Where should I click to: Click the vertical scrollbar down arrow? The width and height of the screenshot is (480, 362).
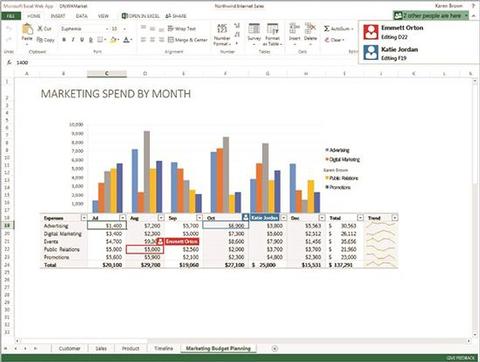point(475,334)
